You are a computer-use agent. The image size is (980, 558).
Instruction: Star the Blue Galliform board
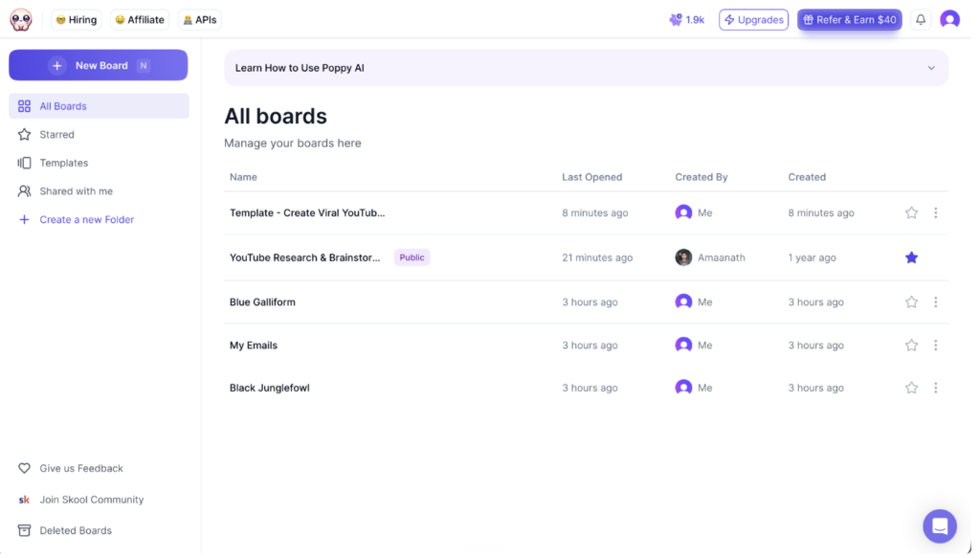(911, 302)
